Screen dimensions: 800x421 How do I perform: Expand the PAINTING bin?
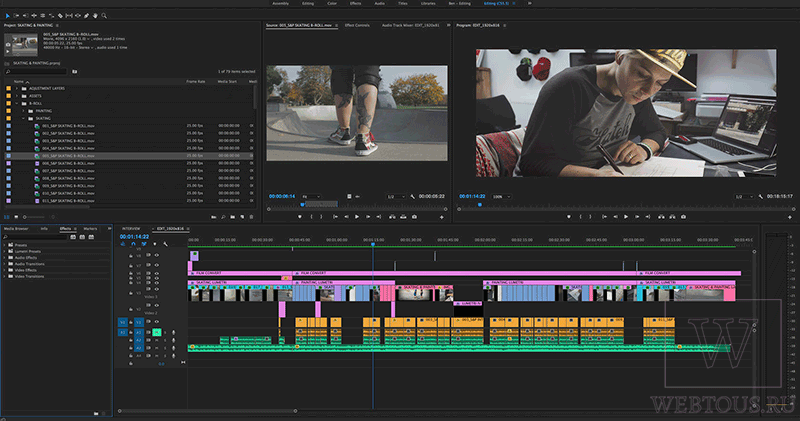[23, 111]
